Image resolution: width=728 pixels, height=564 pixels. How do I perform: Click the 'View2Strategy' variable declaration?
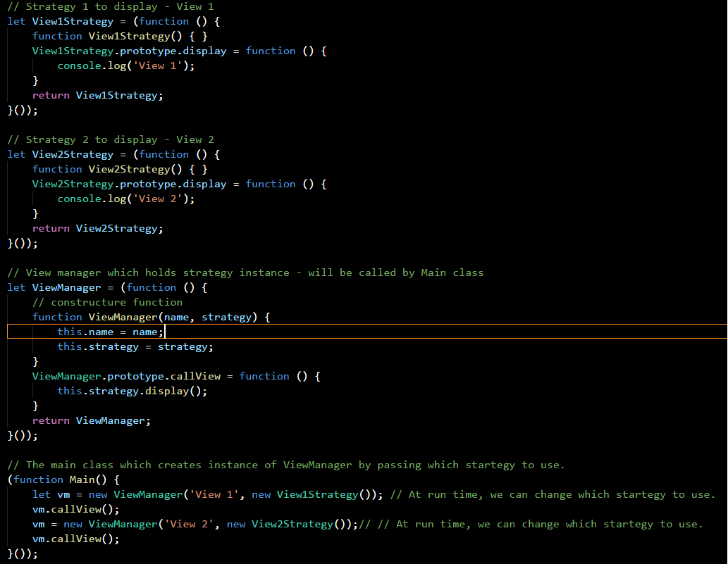72,154
